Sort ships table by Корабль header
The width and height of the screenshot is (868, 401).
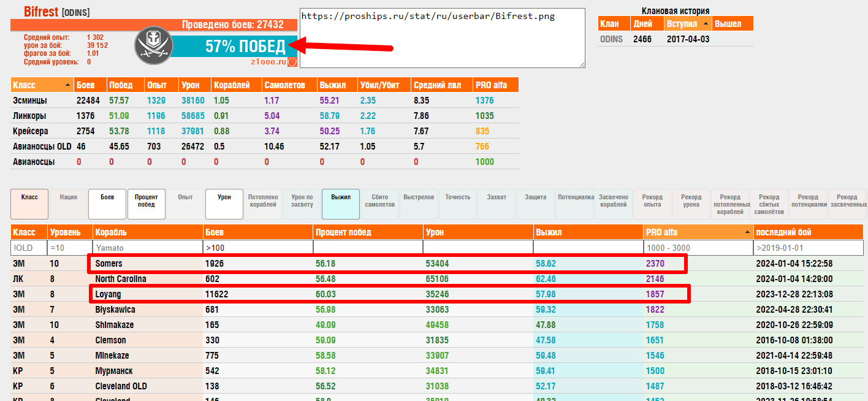(x=148, y=232)
